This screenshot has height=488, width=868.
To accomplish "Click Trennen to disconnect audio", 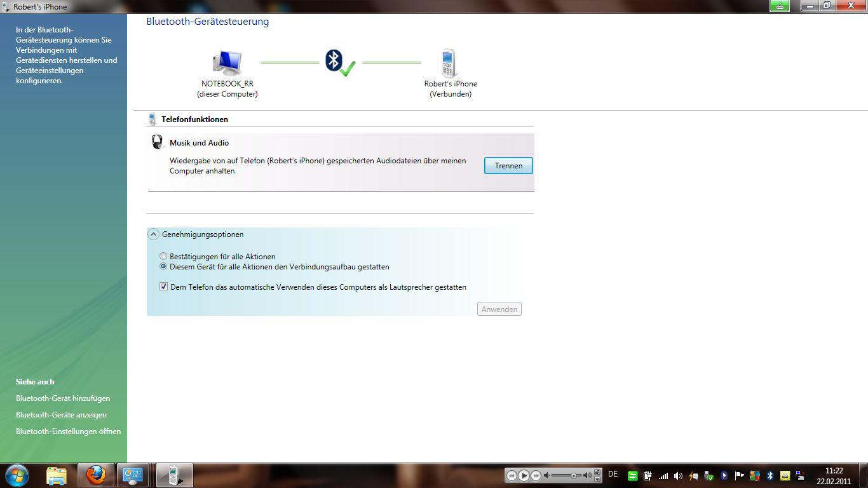I will (508, 165).
